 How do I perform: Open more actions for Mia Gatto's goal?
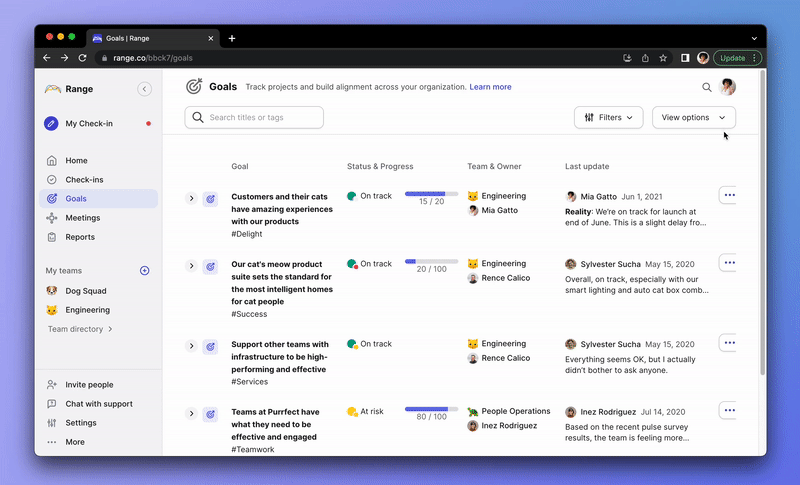(x=728, y=195)
